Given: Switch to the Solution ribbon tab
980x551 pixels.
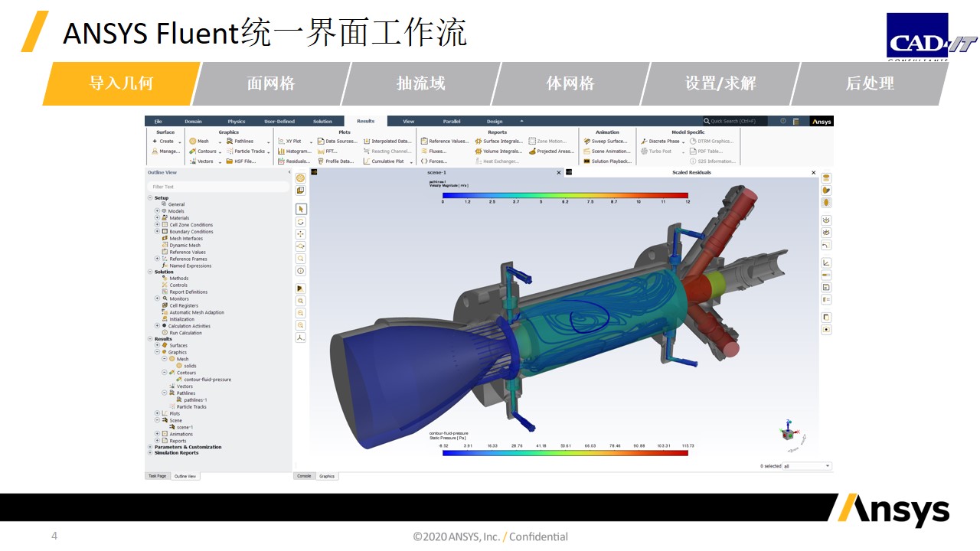Looking at the screenshot, I should [x=323, y=122].
